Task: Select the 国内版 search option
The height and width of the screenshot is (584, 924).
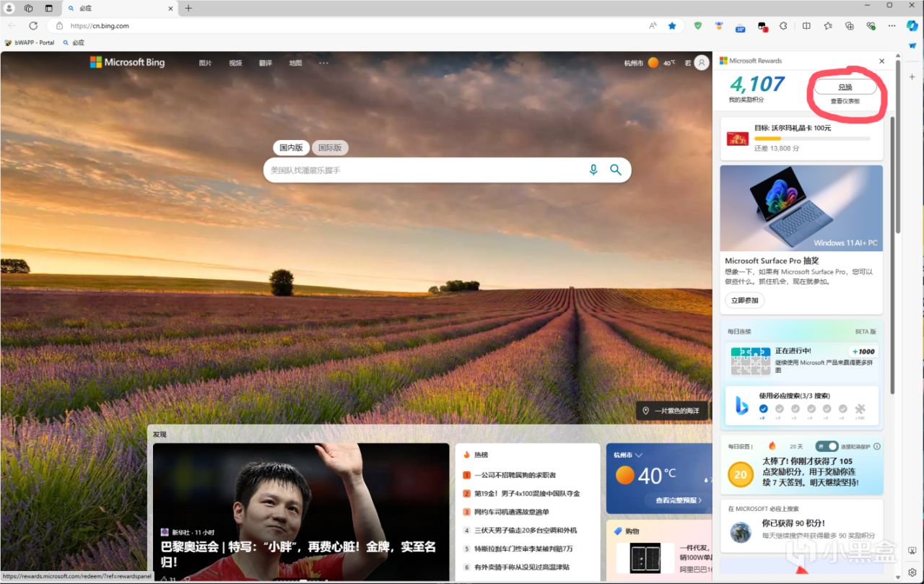Action: (x=291, y=147)
